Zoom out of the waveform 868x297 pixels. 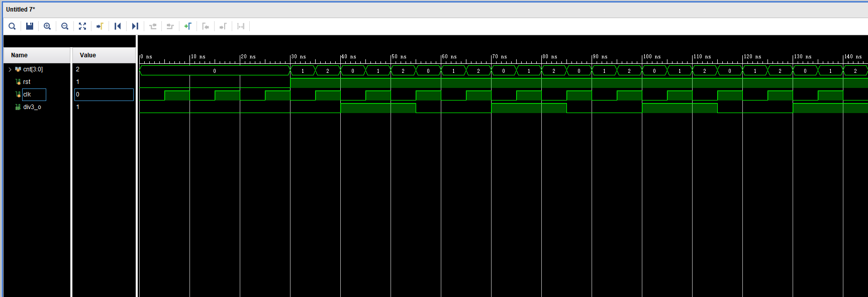click(65, 26)
